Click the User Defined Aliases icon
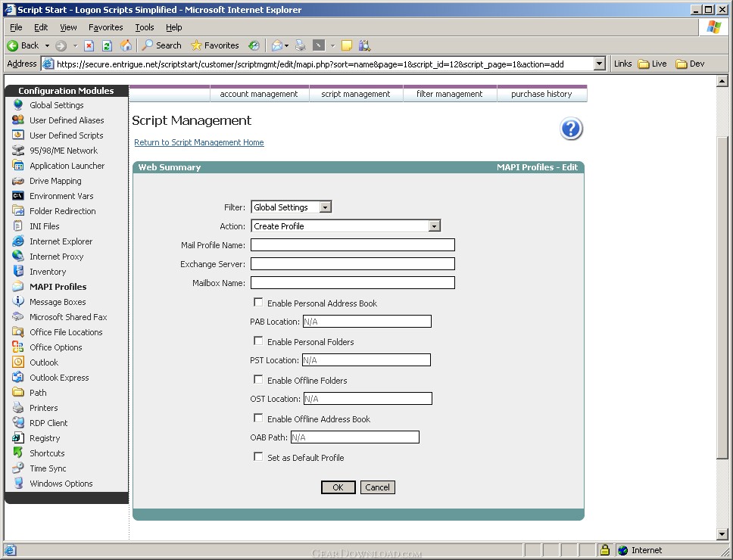 click(x=17, y=120)
